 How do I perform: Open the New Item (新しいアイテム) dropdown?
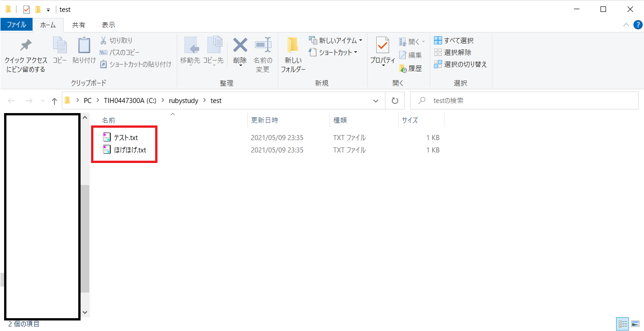pos(336,41)
